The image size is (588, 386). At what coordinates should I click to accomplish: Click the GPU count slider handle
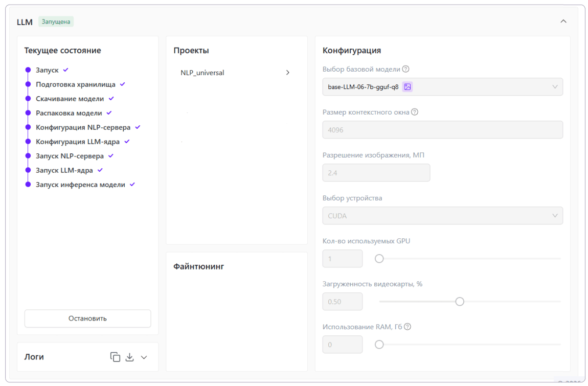(379, 259)
